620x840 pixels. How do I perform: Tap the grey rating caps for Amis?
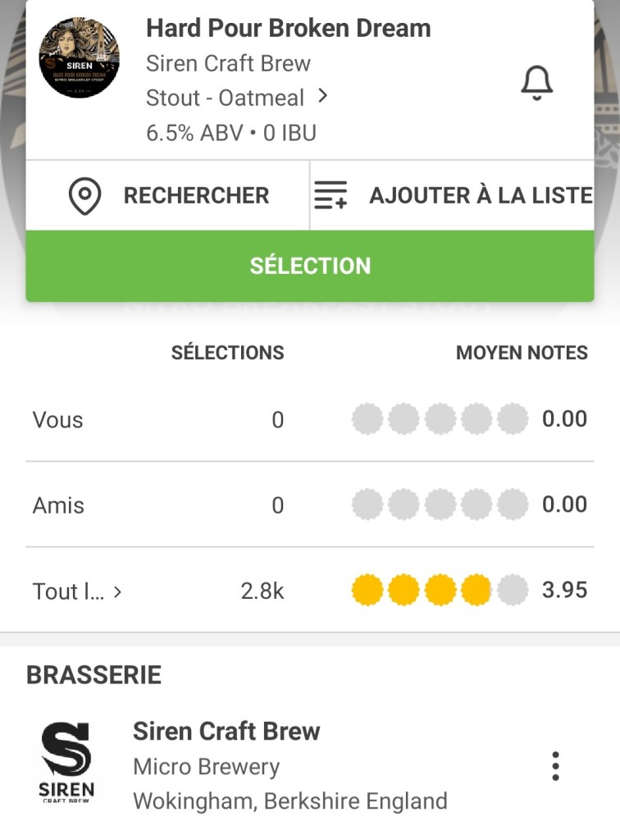(x=440, y=504)
